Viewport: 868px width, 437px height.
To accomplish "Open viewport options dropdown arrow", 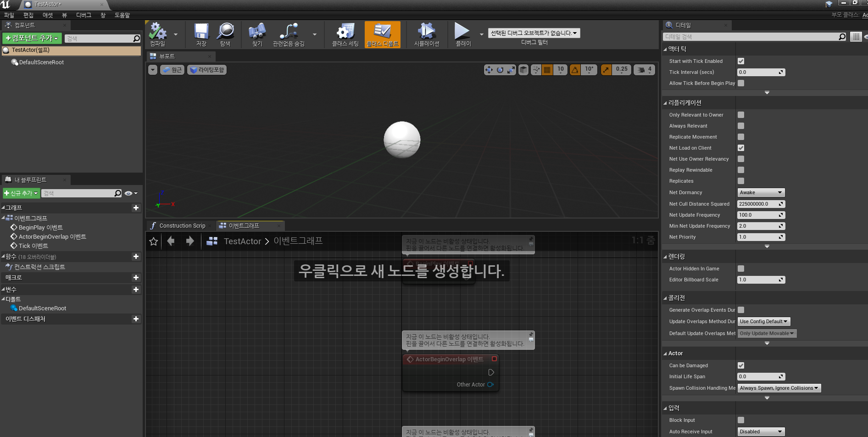I will tap(153, 70).
